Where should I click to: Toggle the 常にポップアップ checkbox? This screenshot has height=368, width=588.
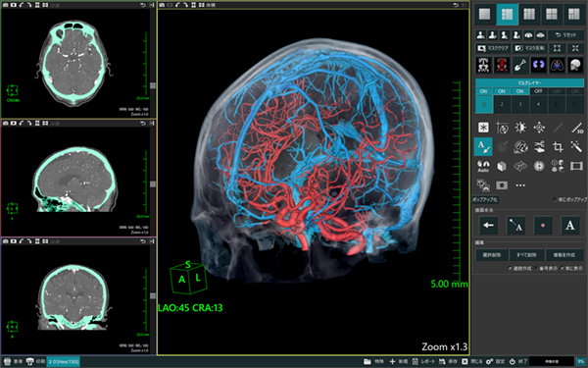[x=555, y=199]
